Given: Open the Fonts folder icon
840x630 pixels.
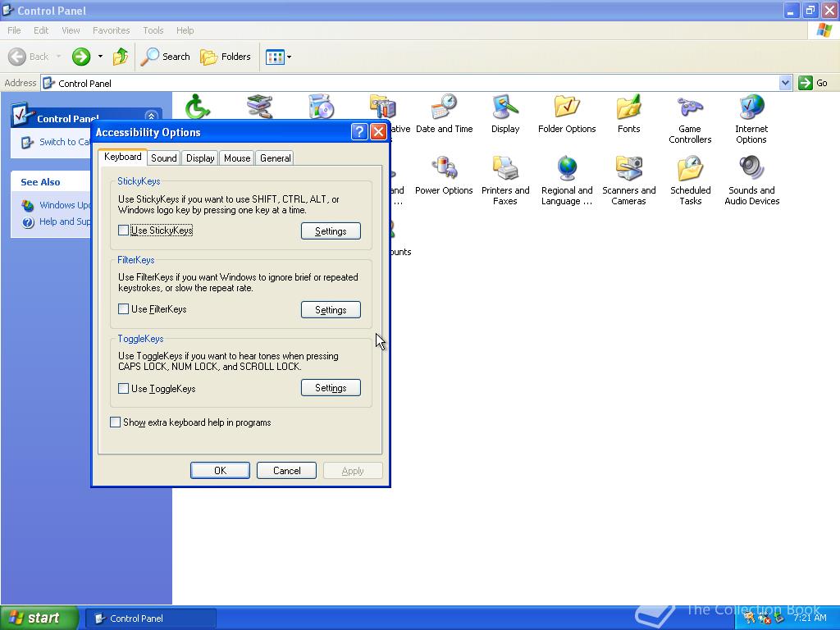Looking at the screenshot, I should (x=628, y=114).
